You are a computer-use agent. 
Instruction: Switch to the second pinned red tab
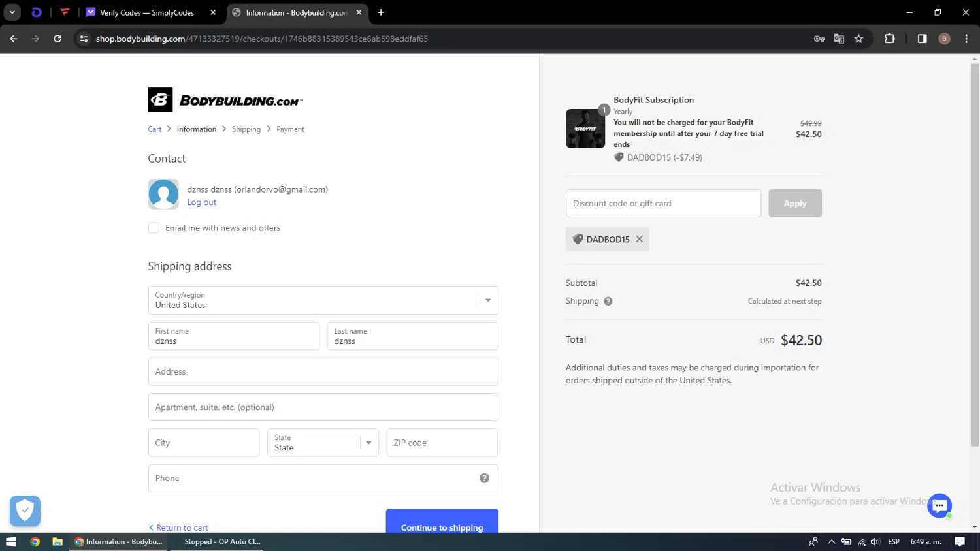point(65,12)
